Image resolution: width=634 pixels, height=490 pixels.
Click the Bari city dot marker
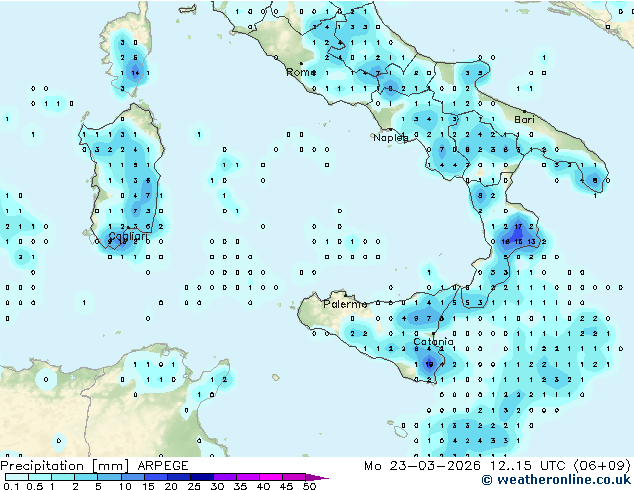[524, 111]
